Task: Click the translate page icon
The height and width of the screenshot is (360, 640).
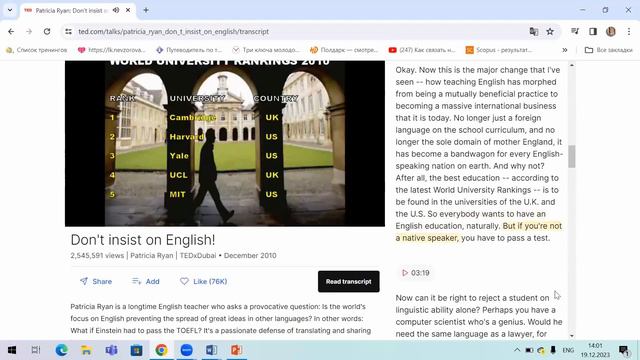Action: coord(533,31)
